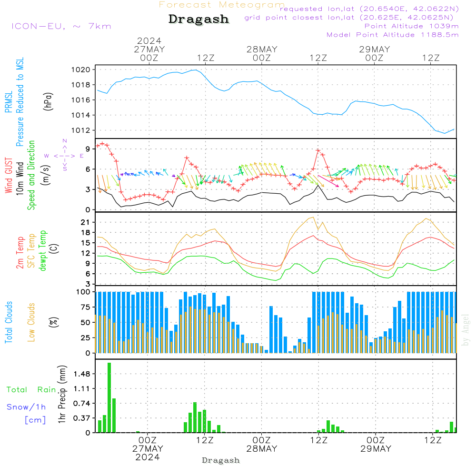This screenshot has width=476, height=476.
Task: Click the dewpt Temp legend label
Action: [x=43, y=250]
